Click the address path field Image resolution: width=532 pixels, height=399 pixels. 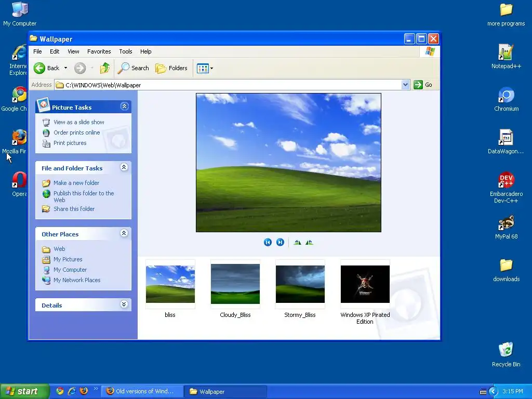(228, 85)
